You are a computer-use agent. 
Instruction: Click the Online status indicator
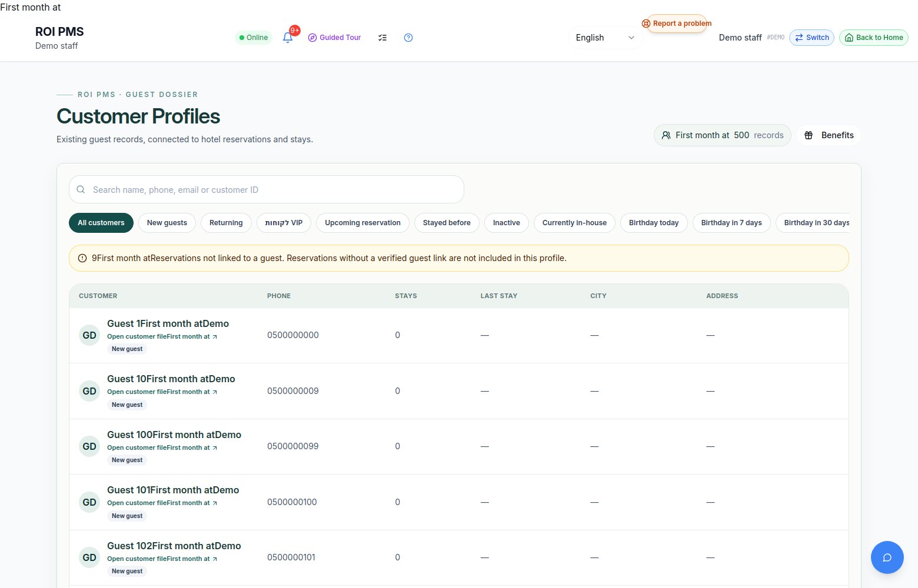click(x=254, y=38)
